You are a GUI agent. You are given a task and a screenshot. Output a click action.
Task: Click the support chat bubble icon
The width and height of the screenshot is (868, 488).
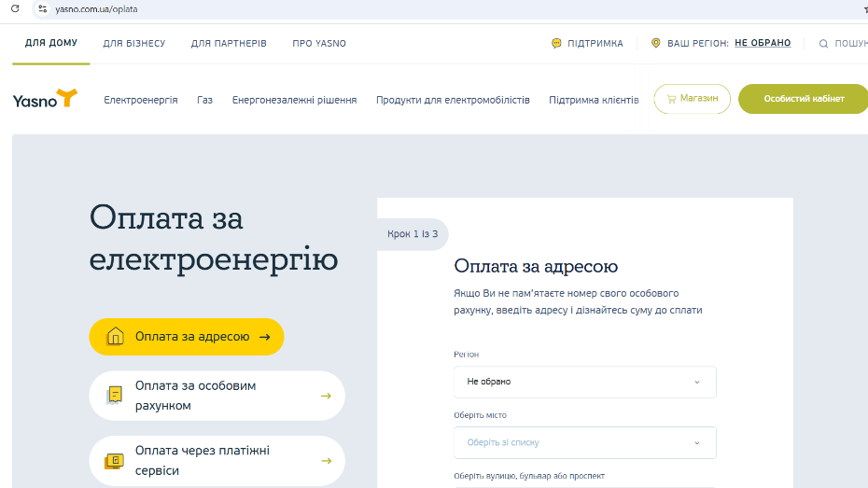[556, 43]
